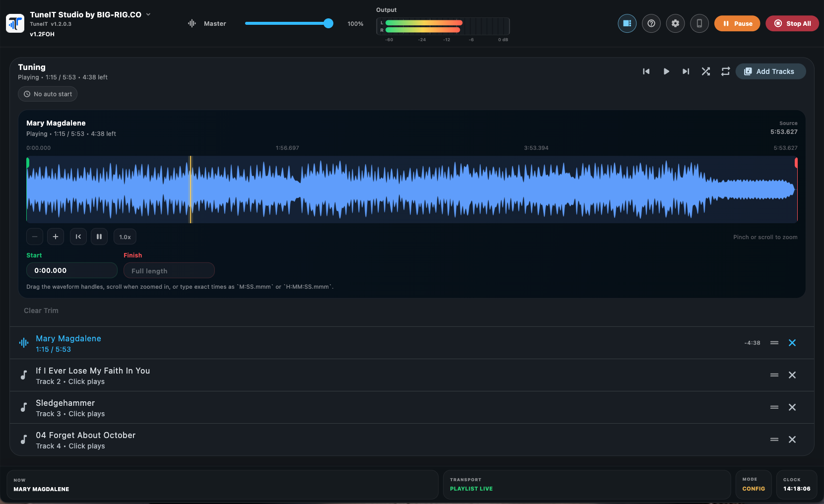Image resolution: width=824 pixels, height=504 pixels.
Task: Click the CONFIG mode indicator
Action: coord(754,485)
